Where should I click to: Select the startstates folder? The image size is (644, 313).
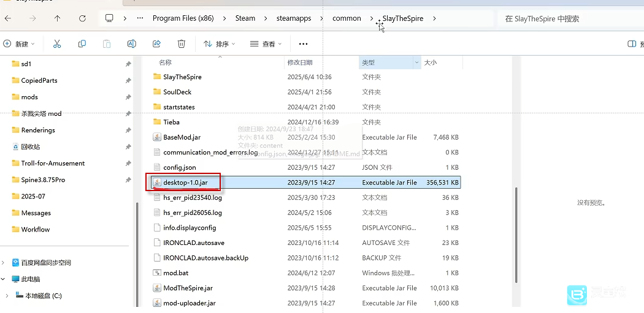tap(179, 107)
